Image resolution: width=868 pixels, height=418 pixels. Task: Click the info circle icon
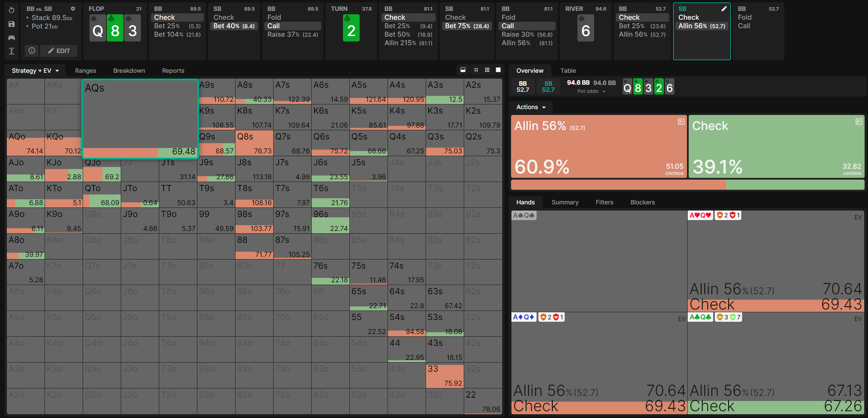(32, 51)
